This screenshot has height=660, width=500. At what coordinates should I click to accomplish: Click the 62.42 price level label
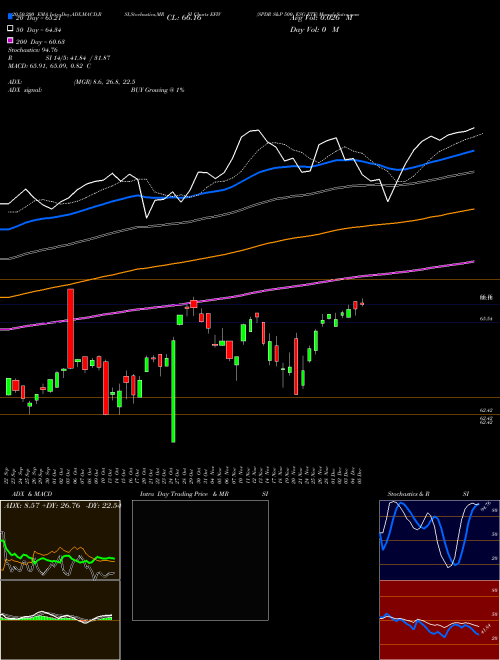pos(486,410)
